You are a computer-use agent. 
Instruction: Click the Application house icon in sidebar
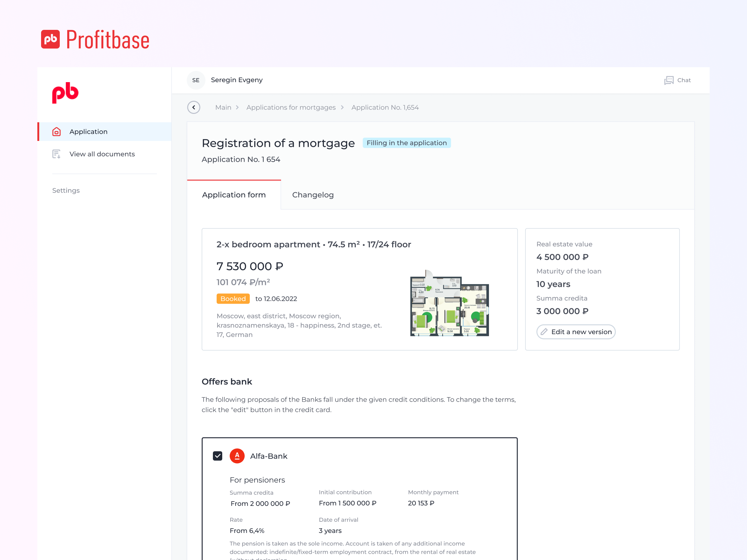pos(56,132)
